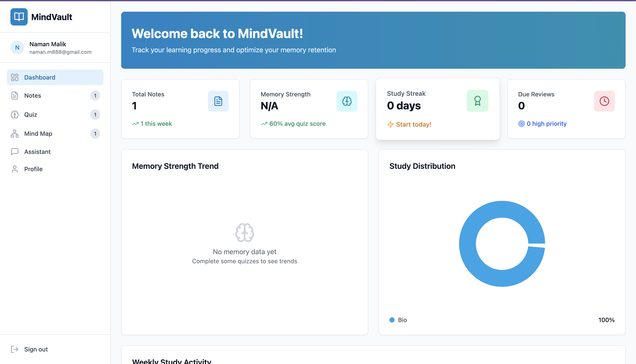Click the gray brain icon in Memory Trend
Image resolution: width=636 pixels, height=364 pixels.
pyautogui.click(x=244, y=232)
